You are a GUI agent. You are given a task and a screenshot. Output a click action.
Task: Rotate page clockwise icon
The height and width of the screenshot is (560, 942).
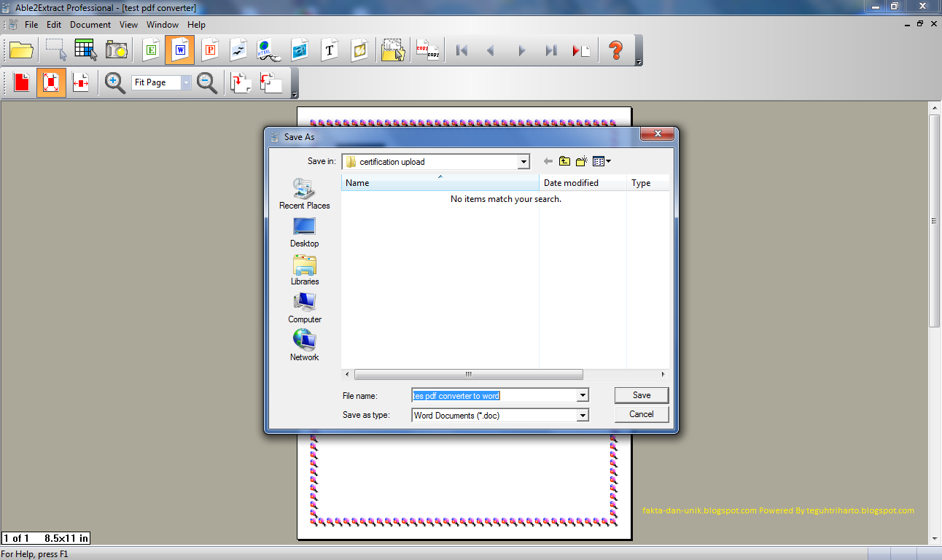tap(241, 82)
